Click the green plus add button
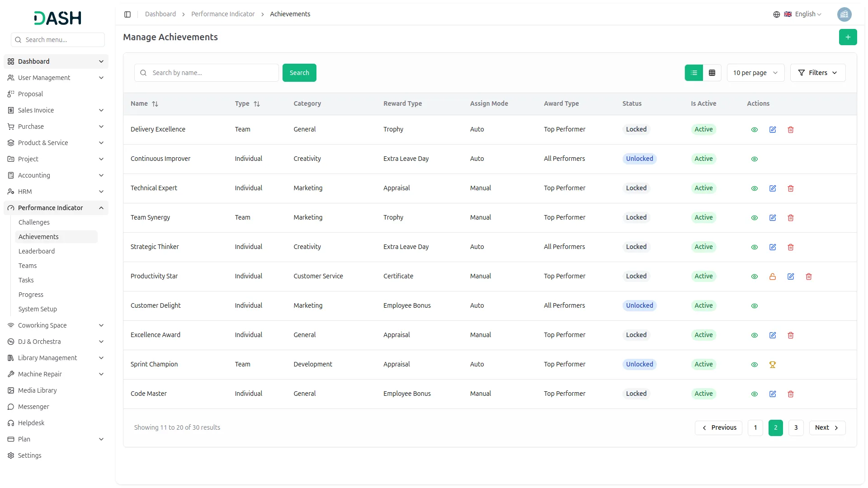 point(848,37)
